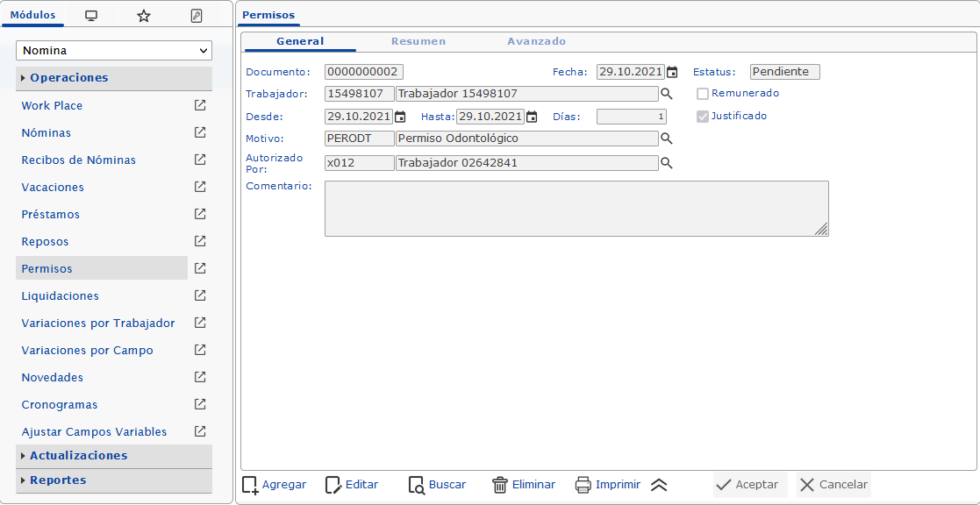Open the Work Place link
This screenshot has width=980, height=505.
click(x=52, y=106)
